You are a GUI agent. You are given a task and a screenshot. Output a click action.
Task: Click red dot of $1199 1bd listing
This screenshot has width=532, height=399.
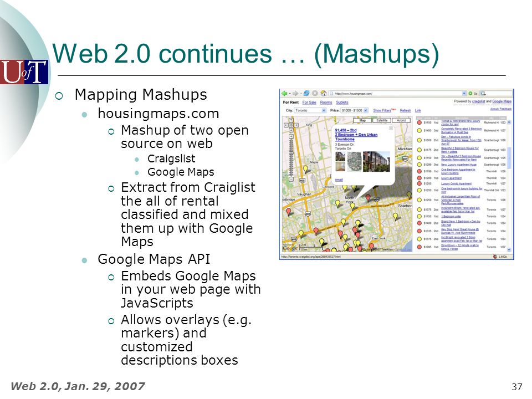[420, 171]
